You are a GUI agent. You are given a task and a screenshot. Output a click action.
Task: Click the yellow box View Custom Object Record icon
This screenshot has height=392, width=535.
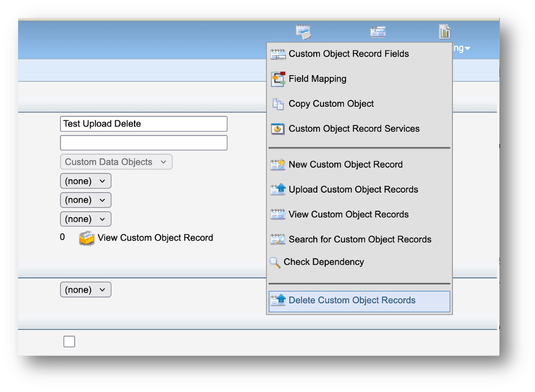(x=87, y=238)
